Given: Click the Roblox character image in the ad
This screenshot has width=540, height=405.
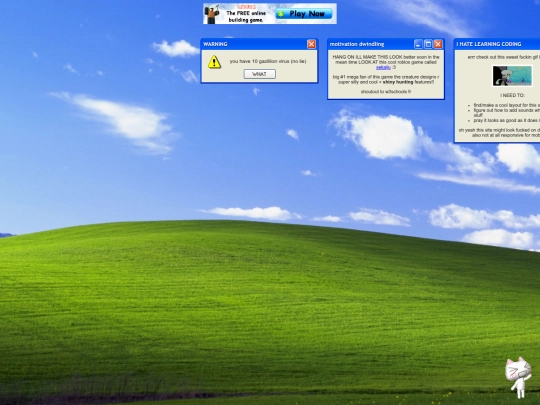Looking at the screenshot, I should pos(211,14).
